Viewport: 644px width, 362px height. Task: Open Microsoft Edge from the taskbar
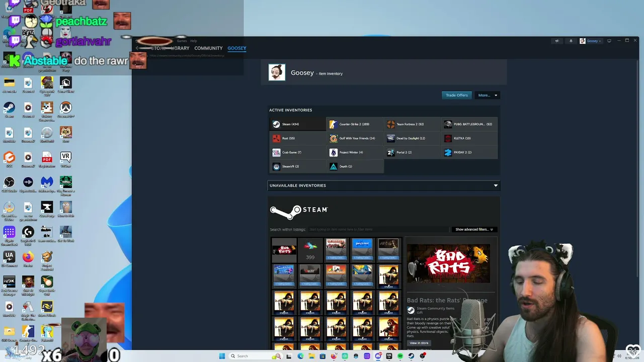(x=300, y=356)
